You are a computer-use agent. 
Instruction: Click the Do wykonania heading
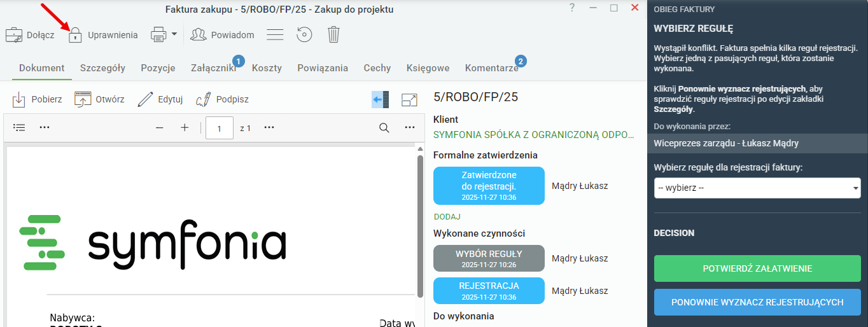(463, 316)
